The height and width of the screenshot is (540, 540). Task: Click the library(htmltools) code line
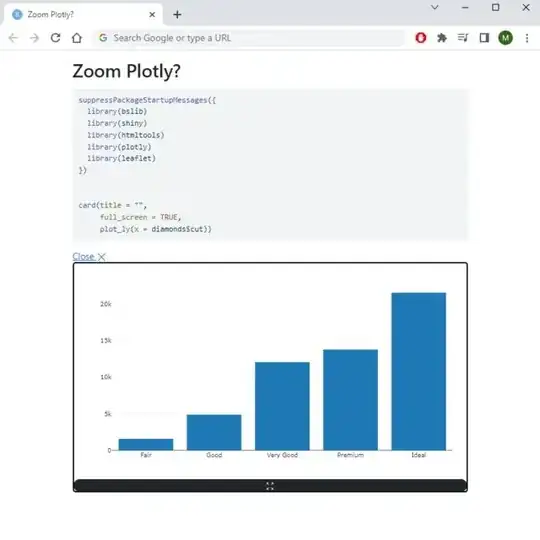pyautogui.click(x=126, y=135)
